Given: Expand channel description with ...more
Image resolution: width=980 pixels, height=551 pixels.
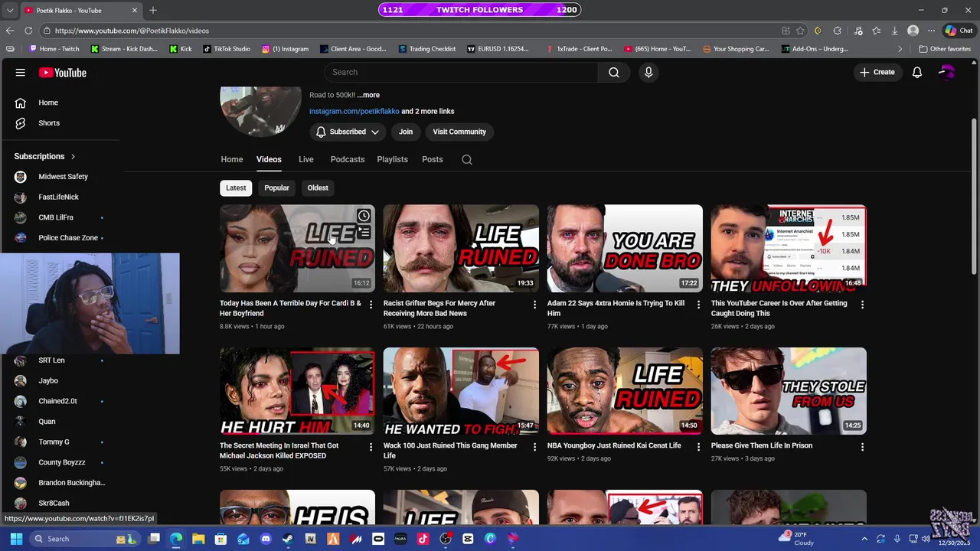Looking at the screenshot, I should [368, 95].
